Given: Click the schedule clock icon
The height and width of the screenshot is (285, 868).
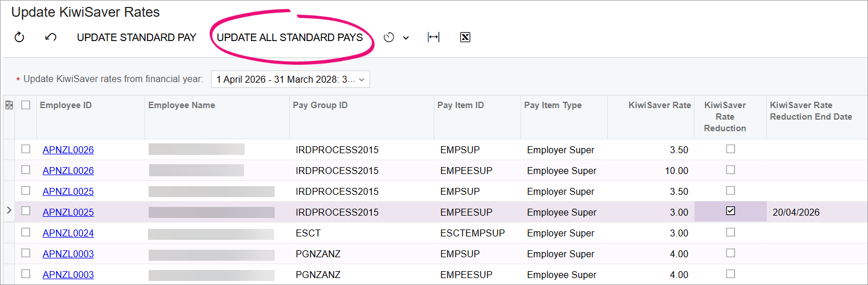Looking at the screenshot, I should click(389, 38).
